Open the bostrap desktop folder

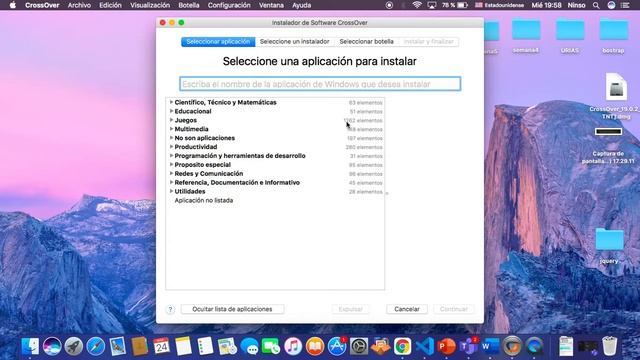(613, 29)
